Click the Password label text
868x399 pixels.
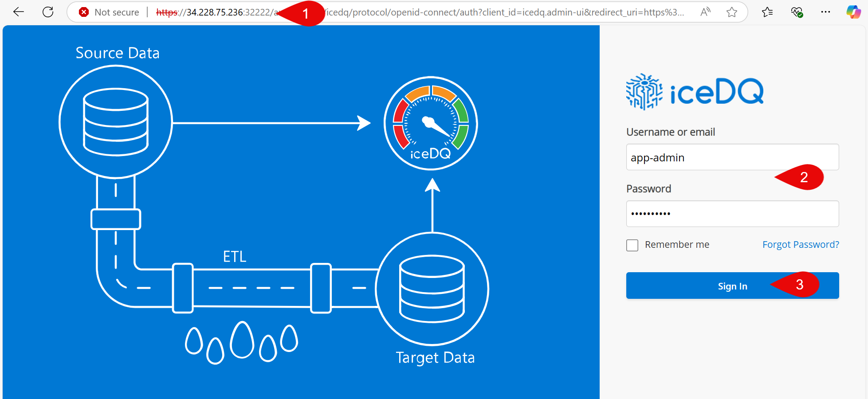coord(648,189)
